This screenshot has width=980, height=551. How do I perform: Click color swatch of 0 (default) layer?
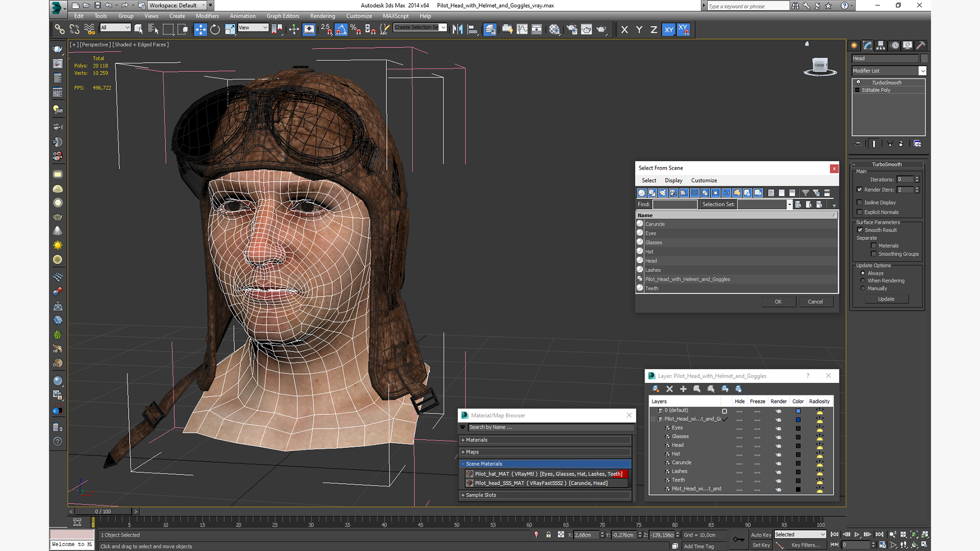pyautogui.click(x=798, y=411)
